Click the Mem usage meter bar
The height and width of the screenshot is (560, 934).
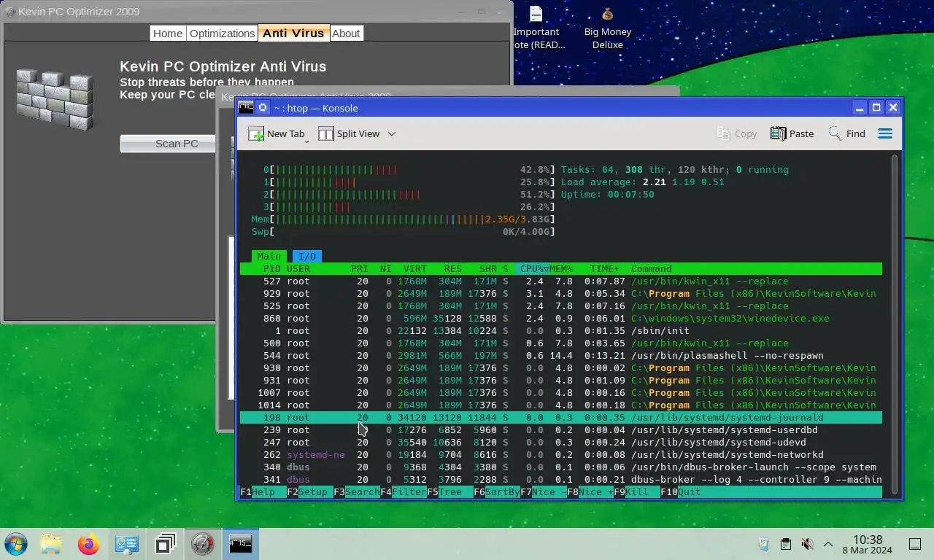[404, 219]
